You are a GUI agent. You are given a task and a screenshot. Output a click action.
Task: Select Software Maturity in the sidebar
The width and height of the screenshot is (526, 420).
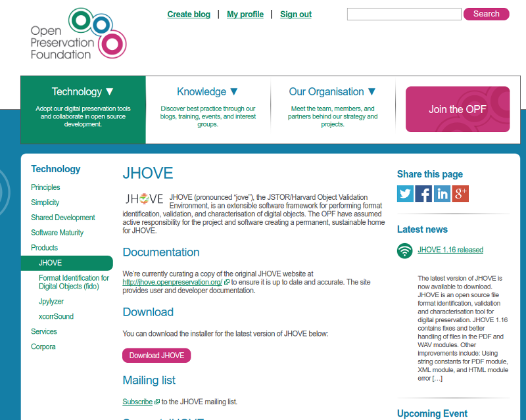click(57, 233)
